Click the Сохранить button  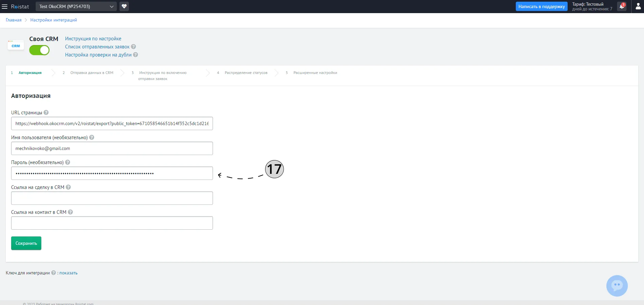[x=26, y=243]
